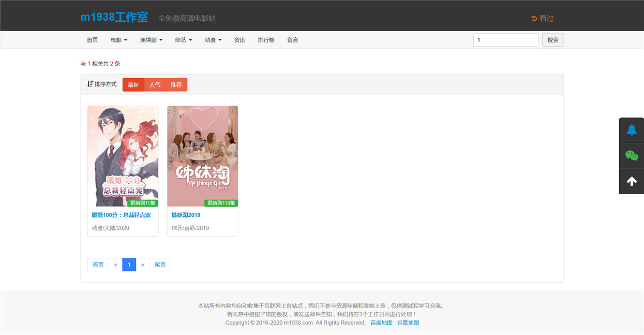Click the 看过 history icon link
Viewport: 644px width, 335px height.
(x=542, y=18)
